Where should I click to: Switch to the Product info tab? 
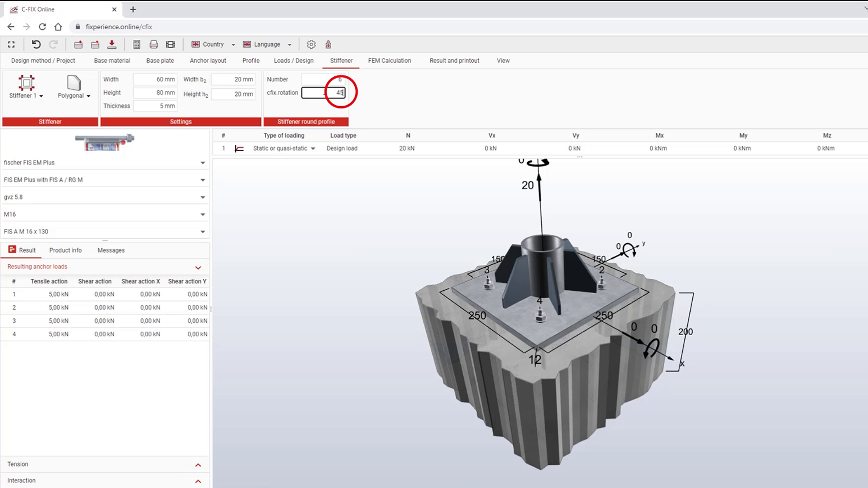click(65, 250)
